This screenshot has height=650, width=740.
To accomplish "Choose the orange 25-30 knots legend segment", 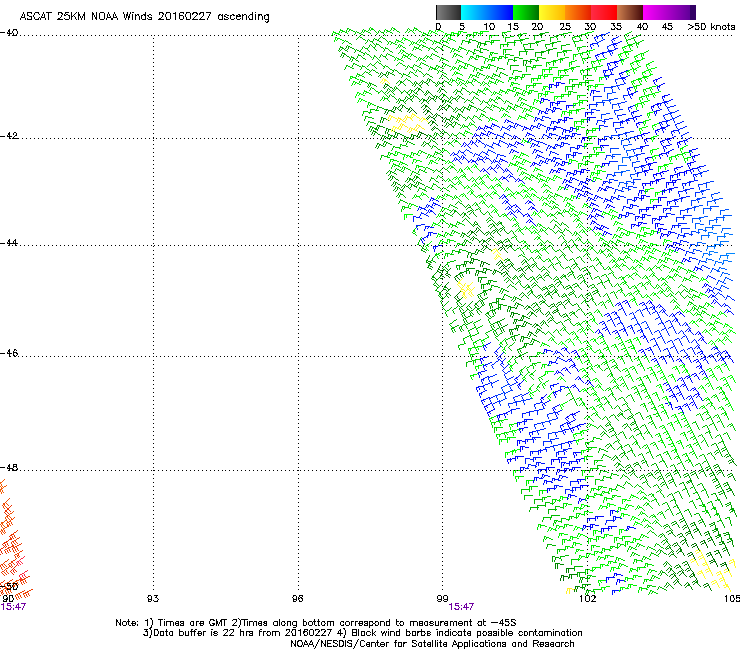I will (578, 12).
